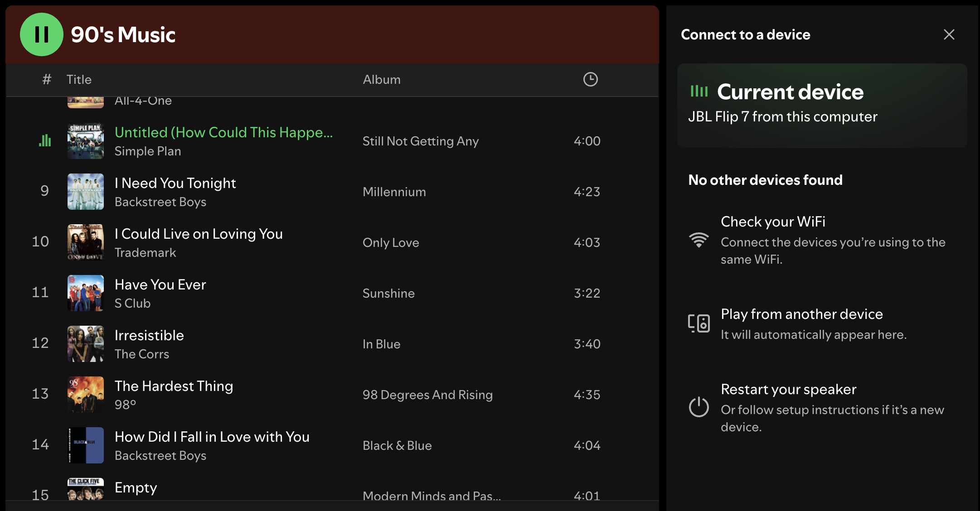
Task: Open the I Could Live on Loving You cover
Action: click(x=86, y=242)
